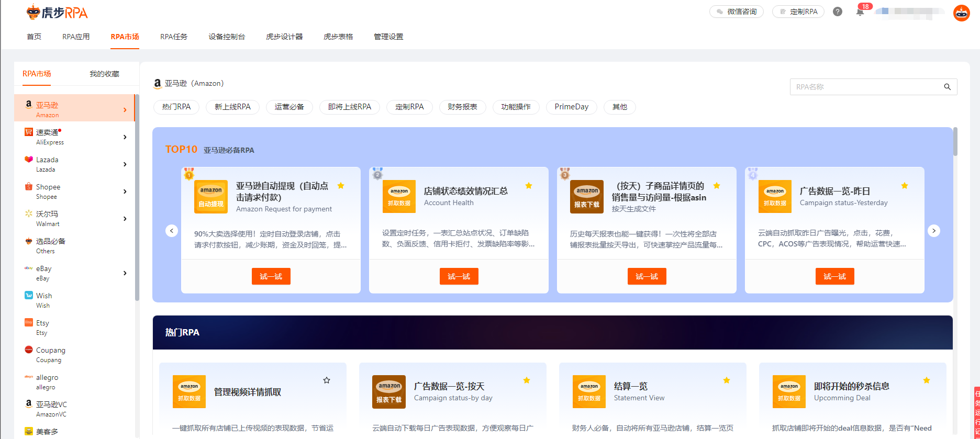
Task: Toggle favorite star on 结算一览
Action: tap(727, 380)
